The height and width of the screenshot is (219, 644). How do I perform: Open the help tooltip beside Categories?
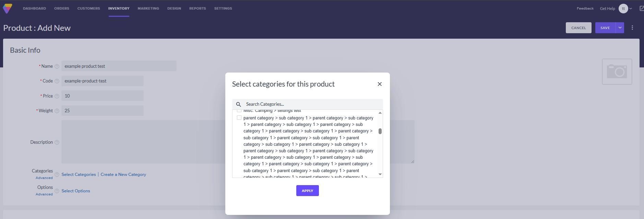(x=57, y=175)
